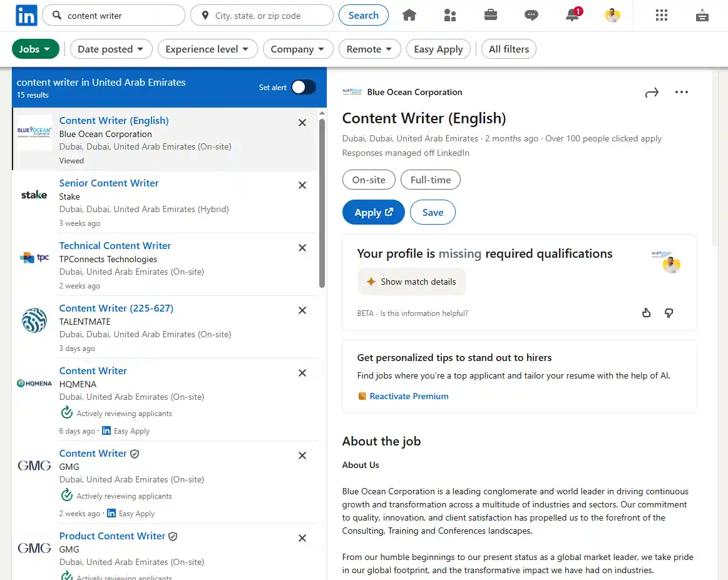This screenshot has width=728, height=580.
Task: Open the Technical Content Writer listing
Action: [115, 246]
